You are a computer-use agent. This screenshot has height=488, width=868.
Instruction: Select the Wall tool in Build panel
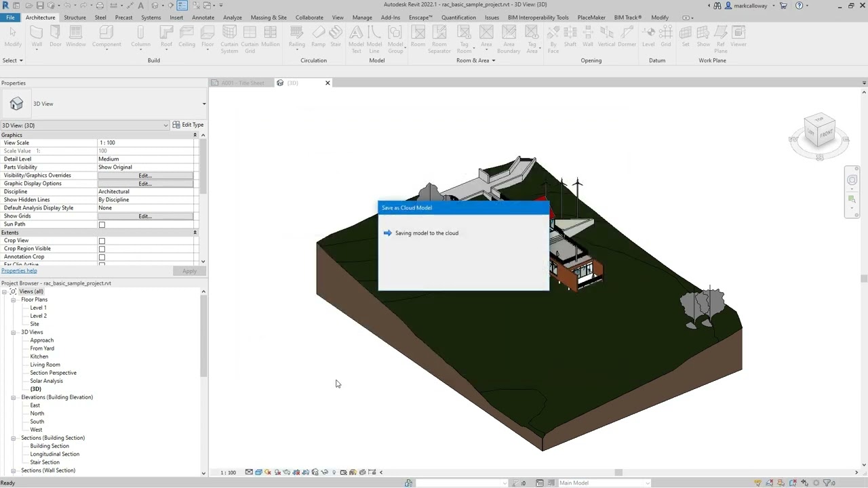tap(37, 37)
